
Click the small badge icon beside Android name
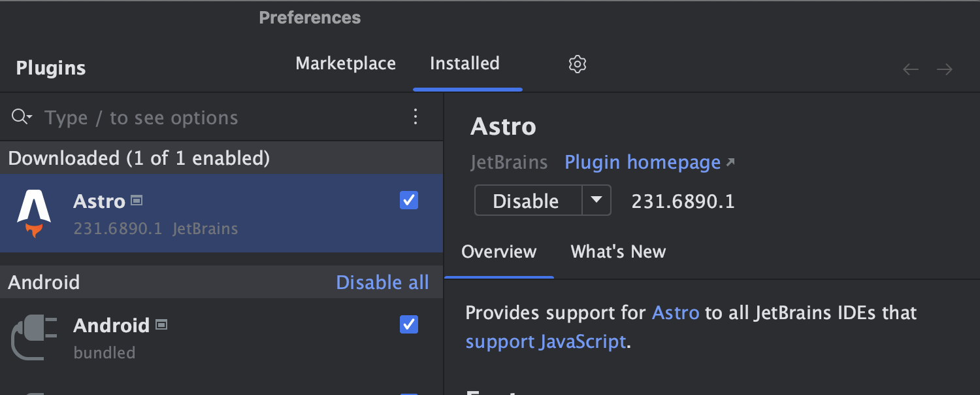[161, 324]
